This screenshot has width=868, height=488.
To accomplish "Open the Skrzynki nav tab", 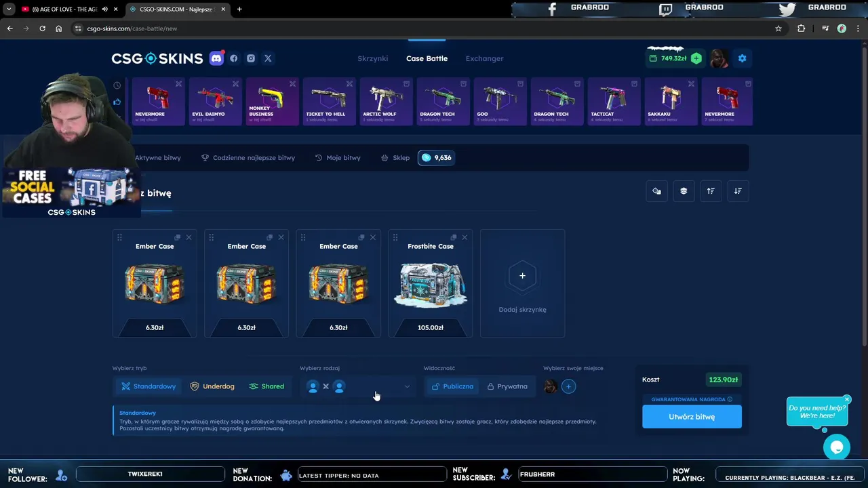I will (373, 58).
